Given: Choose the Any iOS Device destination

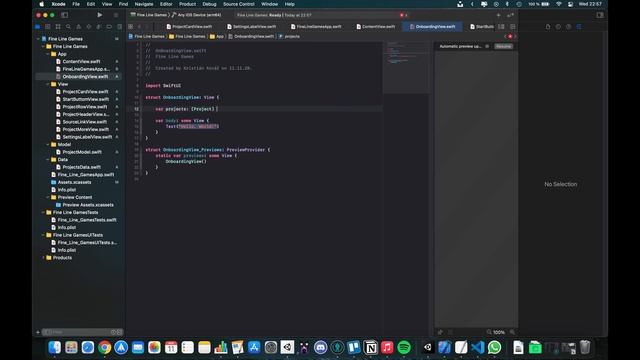Looking at the screenshot, I should (197, 15).
